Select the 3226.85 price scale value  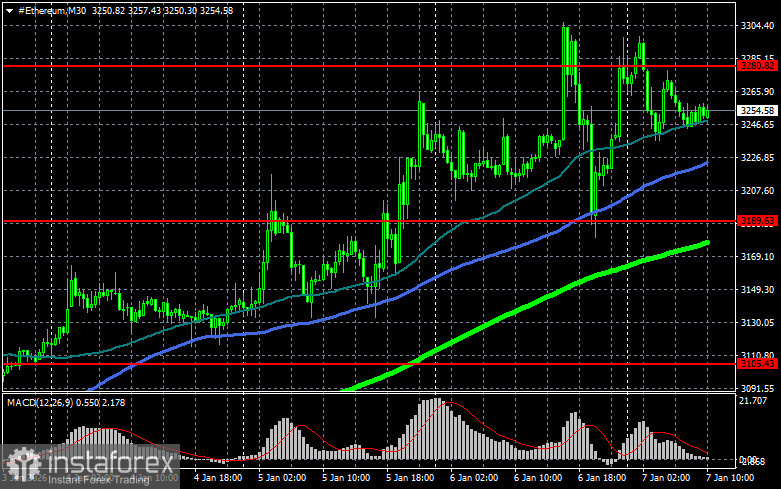pos(757,157)
